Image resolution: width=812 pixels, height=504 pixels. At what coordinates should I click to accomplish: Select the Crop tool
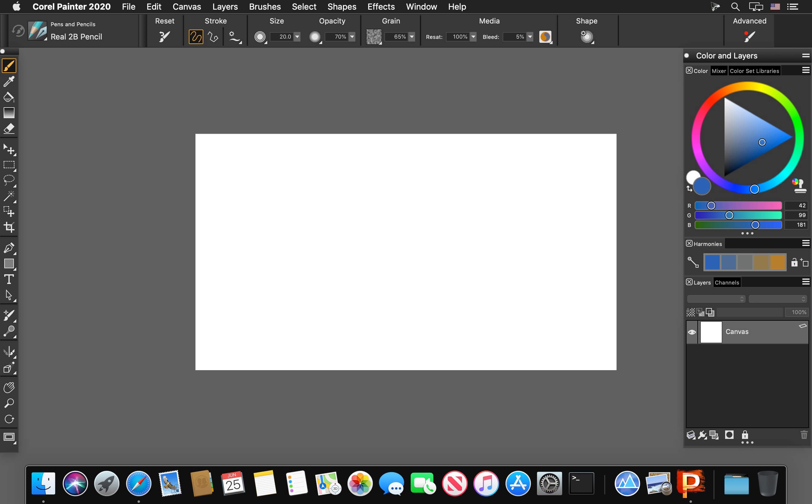tap(9, 227)
